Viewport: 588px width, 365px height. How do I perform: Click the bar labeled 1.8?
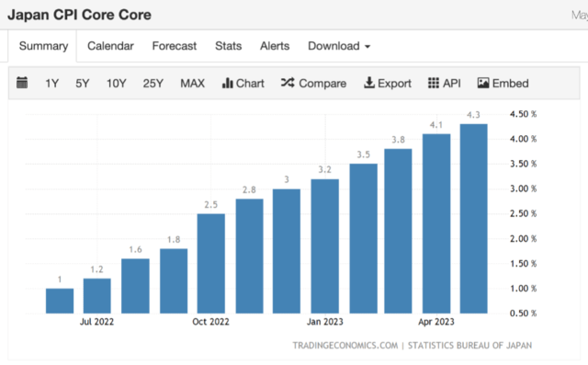point(174,281)
